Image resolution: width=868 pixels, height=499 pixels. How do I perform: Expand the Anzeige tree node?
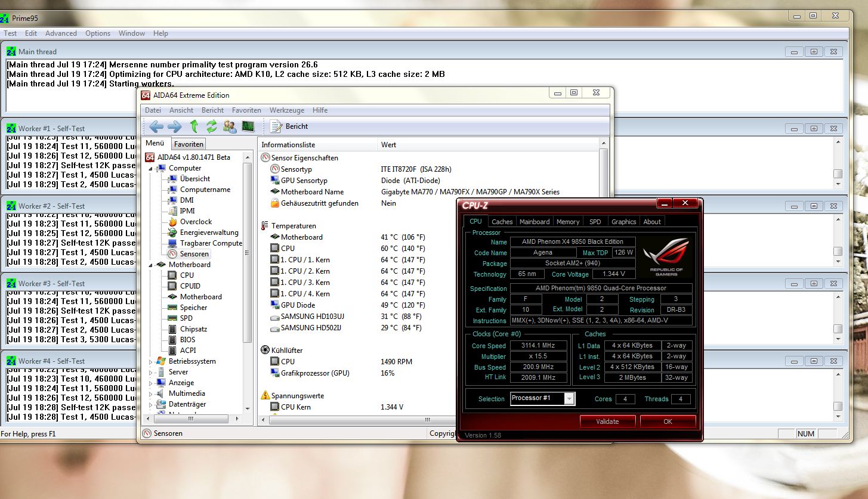(x=151, y=383)
